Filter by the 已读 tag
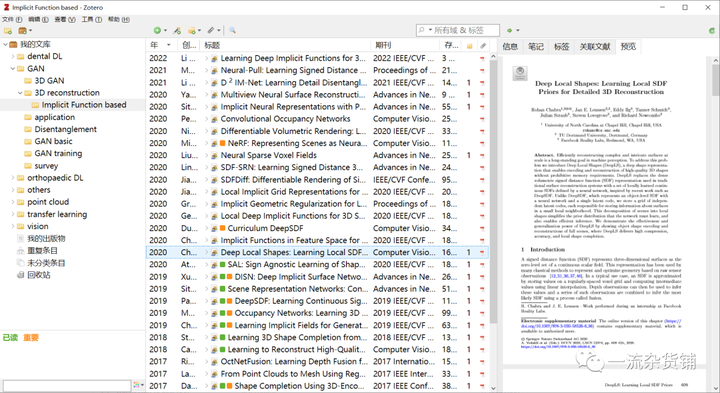Screen dimensions: 720x393 [10, 338]
